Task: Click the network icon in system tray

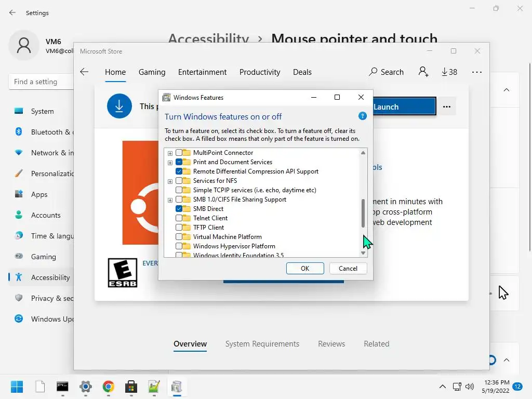Action: pyautogui.click(x=457, y=387)
